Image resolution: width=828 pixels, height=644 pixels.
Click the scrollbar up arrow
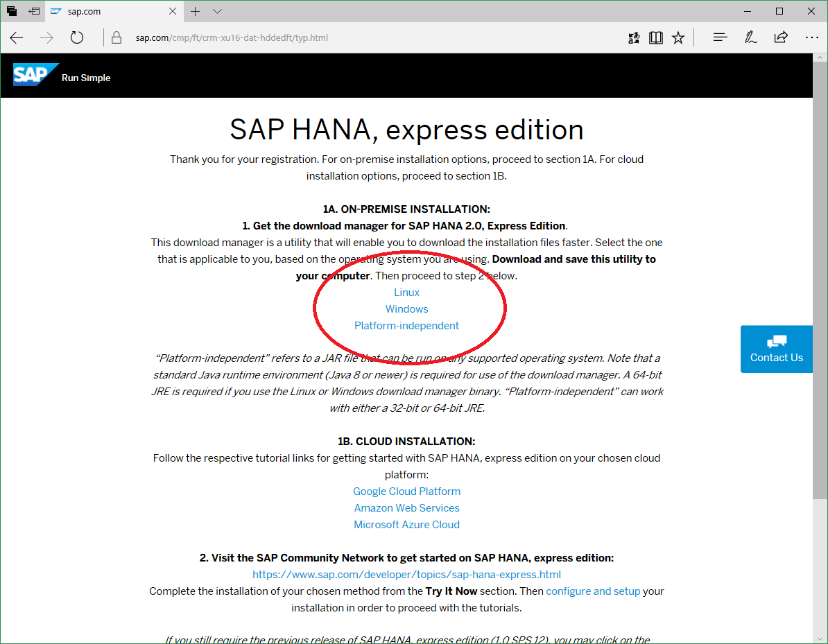pos(820,58)
